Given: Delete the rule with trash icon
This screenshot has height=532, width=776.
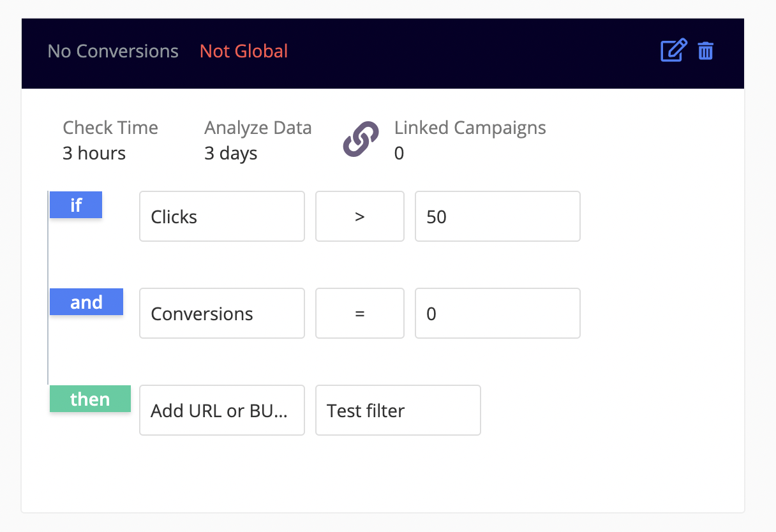Looking at the screenshot, I should coord(705,50).
